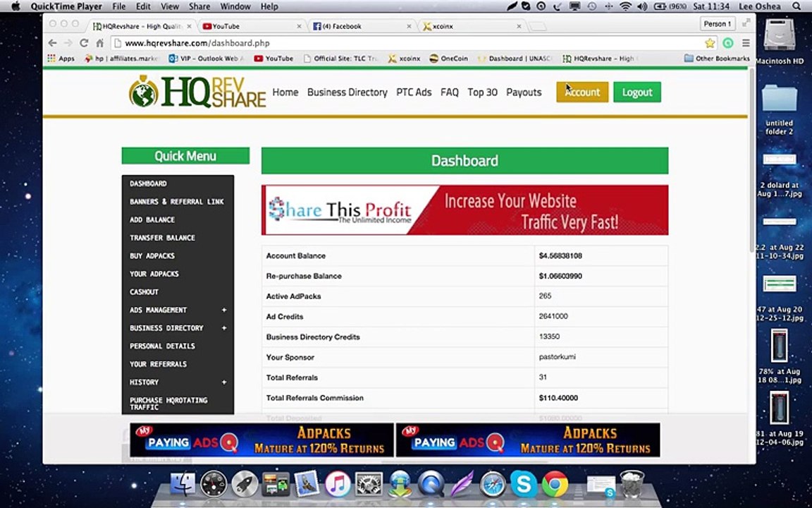This screenshot has height=508, width=812.
Task: Open the Edit menu
Action: pyautogui.click(x=143, y=6)
